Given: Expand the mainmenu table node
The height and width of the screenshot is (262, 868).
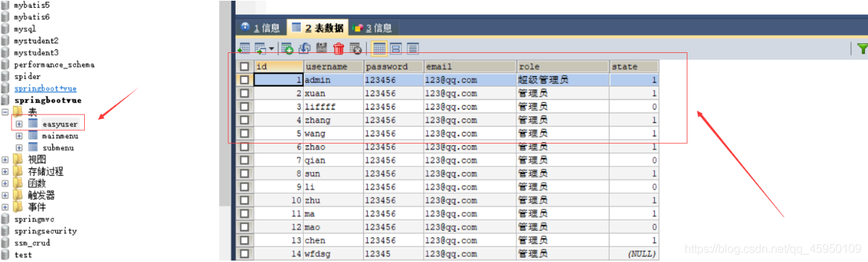Looking at the screenshot, I should tap(20, 136).
